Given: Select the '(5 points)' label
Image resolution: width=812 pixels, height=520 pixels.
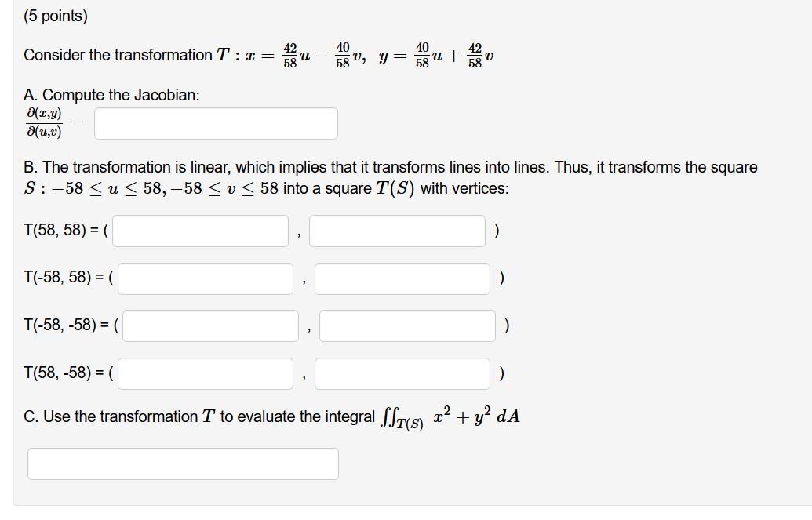Looking at the screenshot, I should (55, 15).
